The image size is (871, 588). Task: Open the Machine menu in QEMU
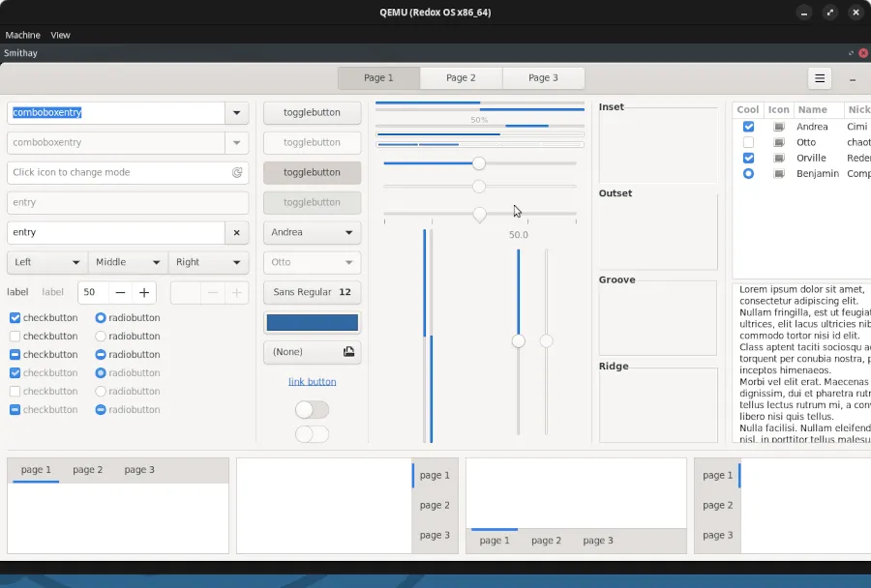[x=23, y=35]
